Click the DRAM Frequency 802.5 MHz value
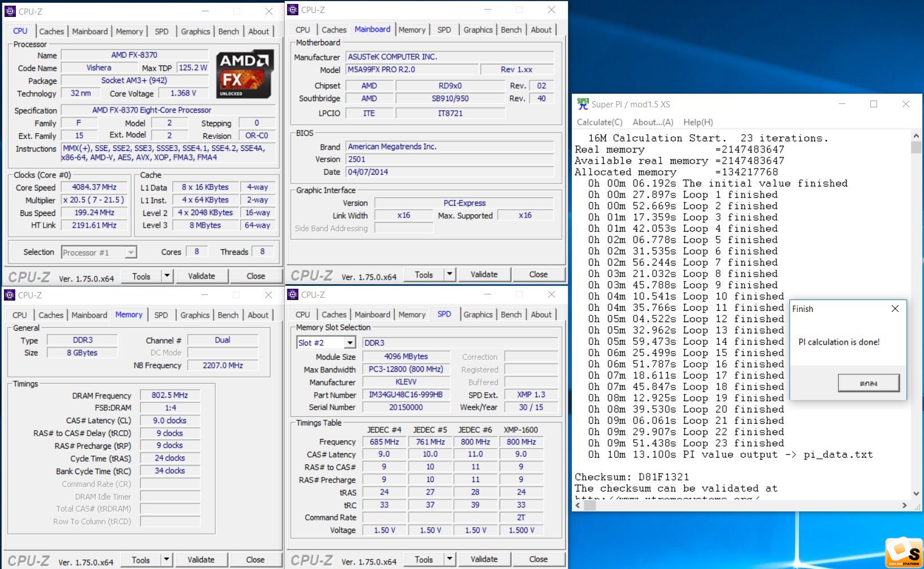 coord(170,396)
